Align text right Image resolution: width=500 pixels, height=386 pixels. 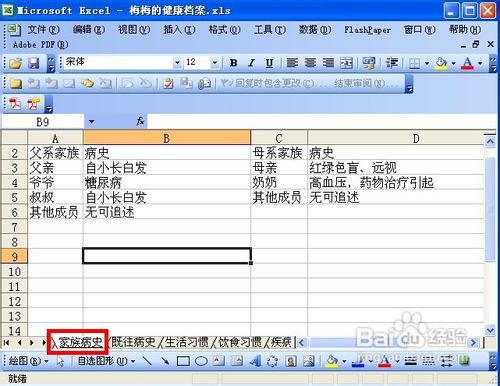[x=328, y=63]
